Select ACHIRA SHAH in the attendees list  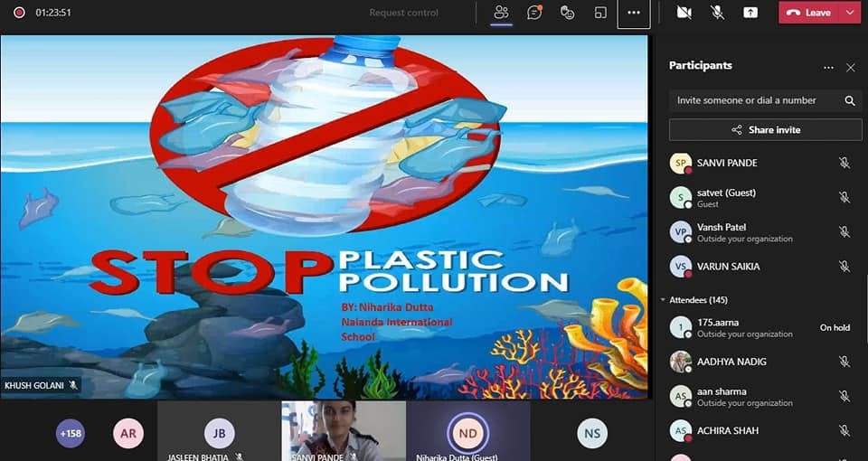coord(765,430)
